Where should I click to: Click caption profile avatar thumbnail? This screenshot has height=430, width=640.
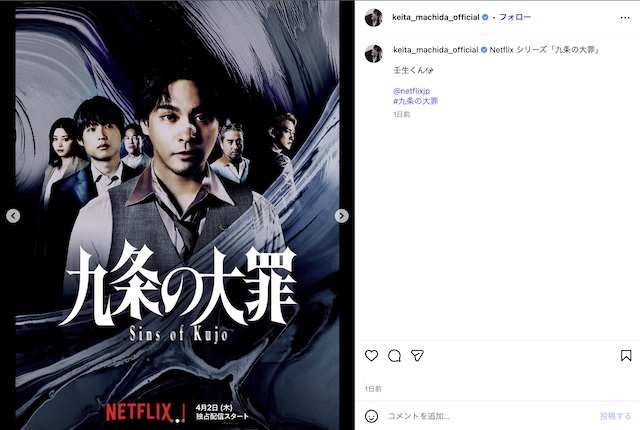(373, 53)
